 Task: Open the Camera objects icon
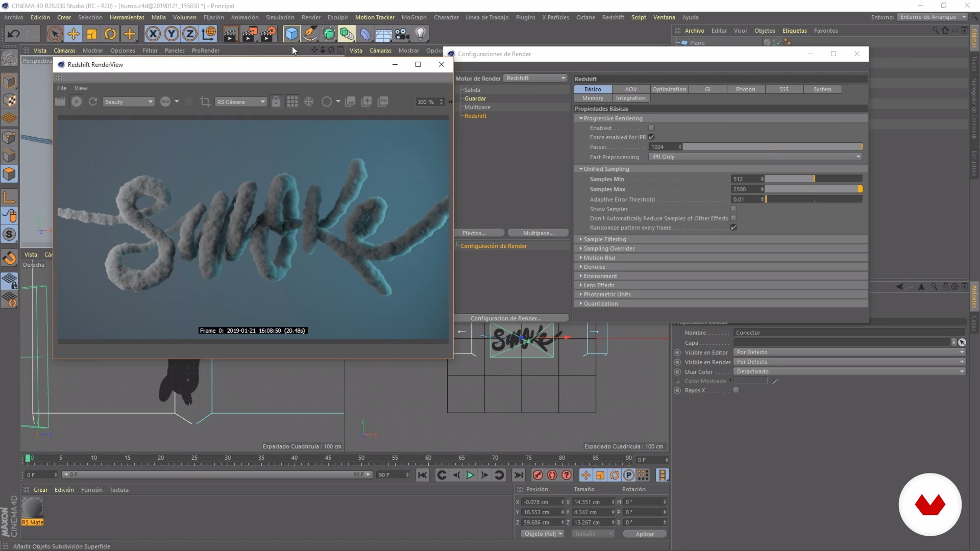point(402,34)
